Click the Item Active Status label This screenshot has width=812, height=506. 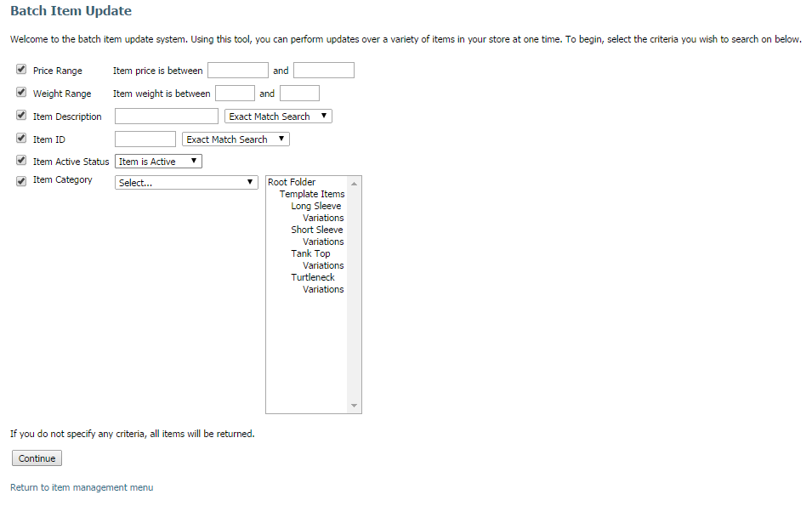71,162
